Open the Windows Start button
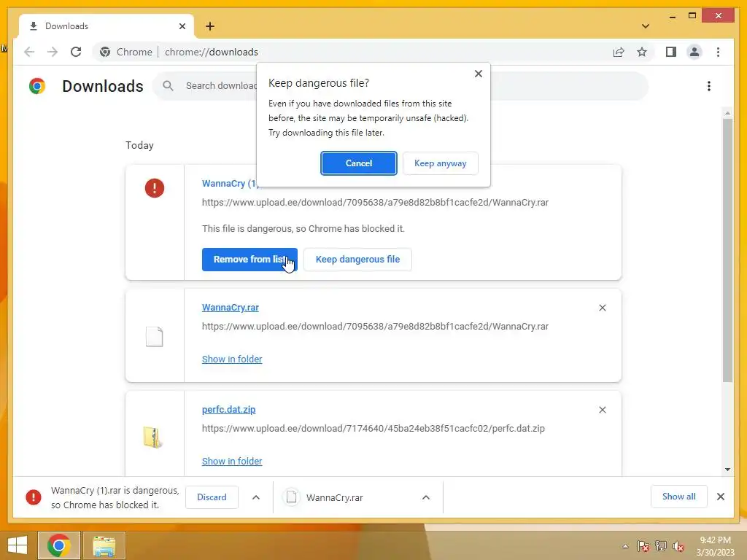 point(18,545)
